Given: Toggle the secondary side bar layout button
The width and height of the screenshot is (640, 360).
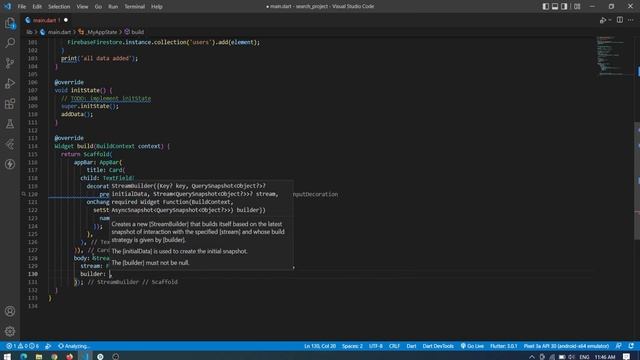Looking at the screenshot, I should tap(564, 6).
